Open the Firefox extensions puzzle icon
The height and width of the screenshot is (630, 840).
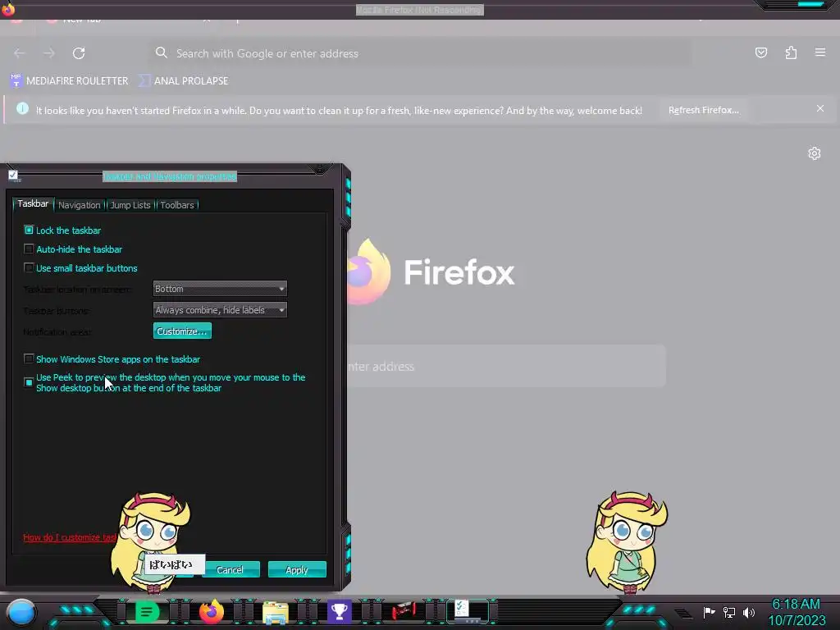pos(791,52)
